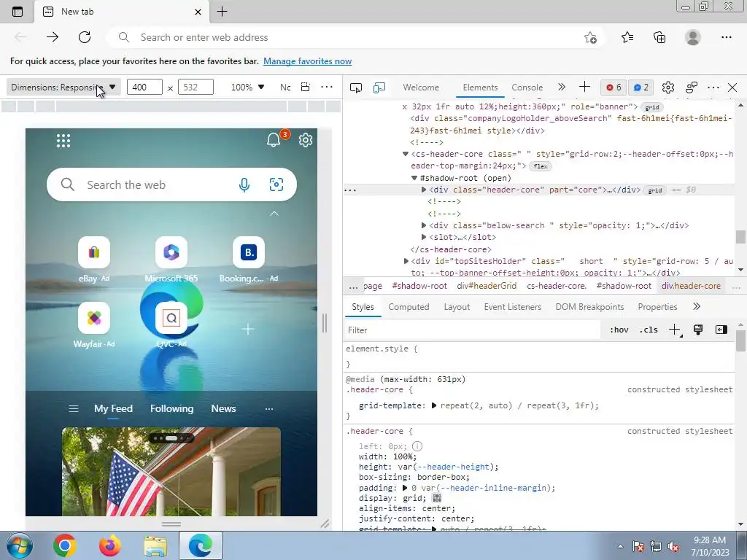Screen dimensions: 747x560
Task: Toggle device emulation toolbar icon
Action: click(379, 87)
